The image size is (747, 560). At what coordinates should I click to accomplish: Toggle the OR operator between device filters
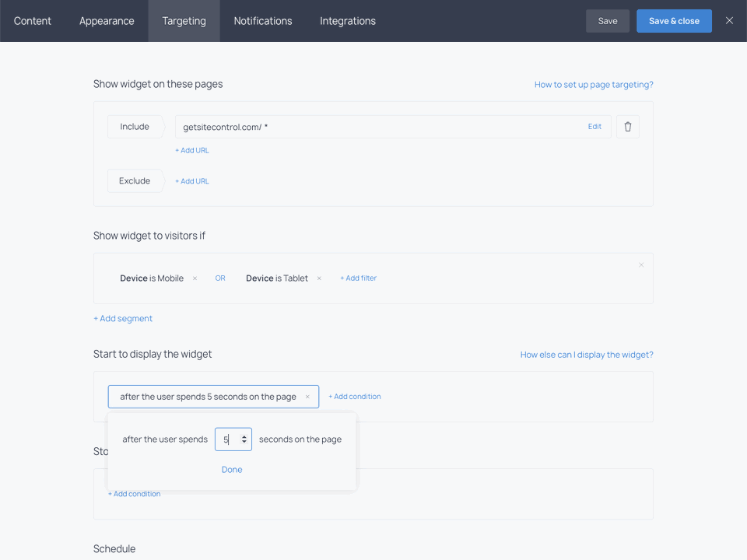pyautogui.click(x=220, y=278)
